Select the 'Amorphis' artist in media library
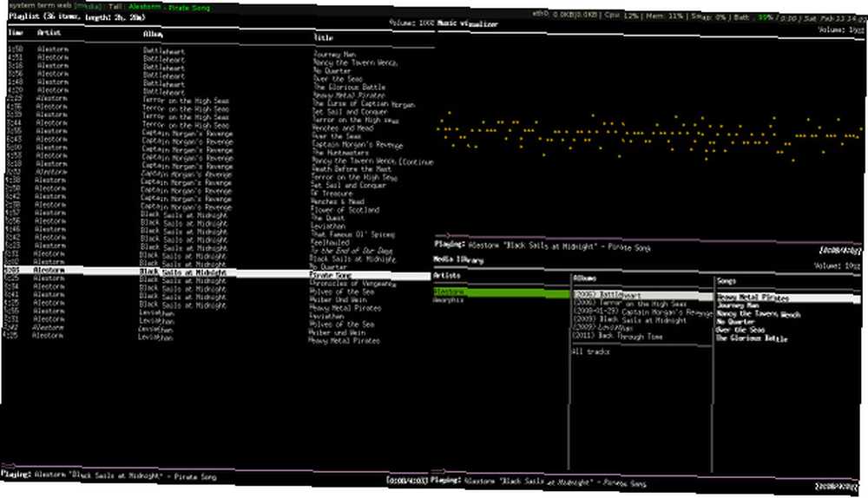This screenshot has width=868, height=498. coord(448,300)
